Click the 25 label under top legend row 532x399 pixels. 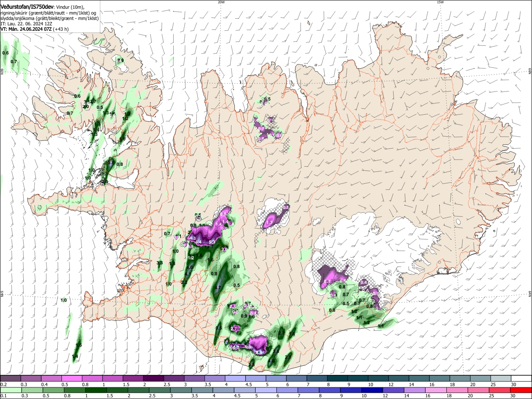coord(493,384)
